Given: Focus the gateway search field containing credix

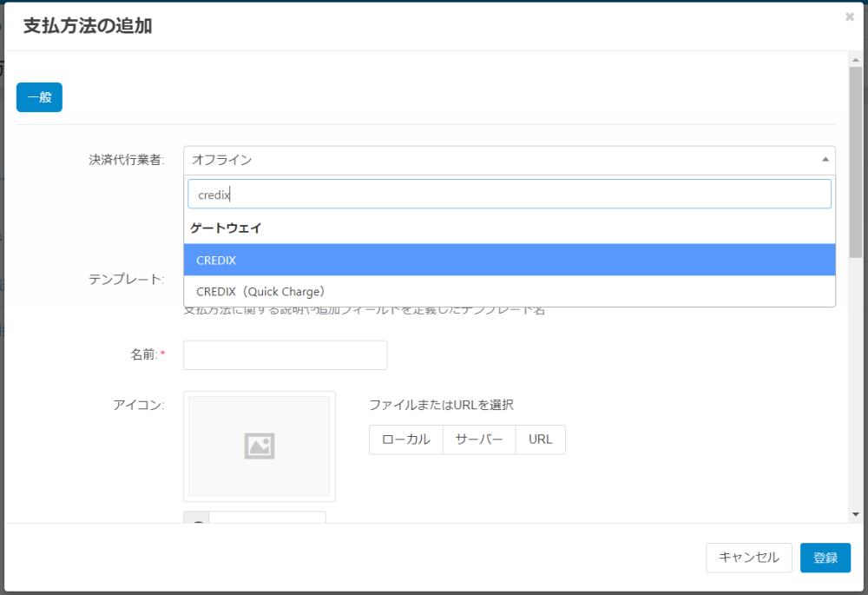Looking at the screenshot, I should pyautogui.click(x=509, y=195).
